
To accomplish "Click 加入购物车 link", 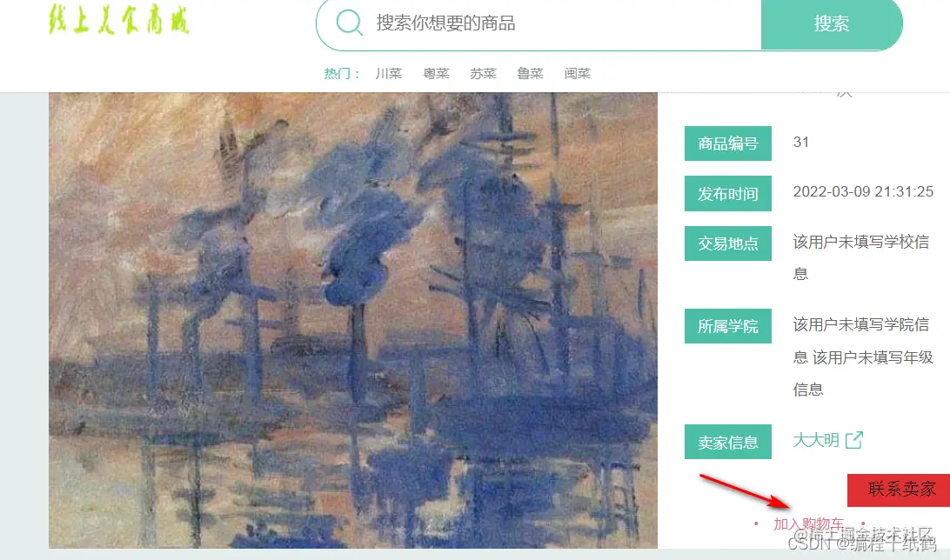I will tap(809, 523).
